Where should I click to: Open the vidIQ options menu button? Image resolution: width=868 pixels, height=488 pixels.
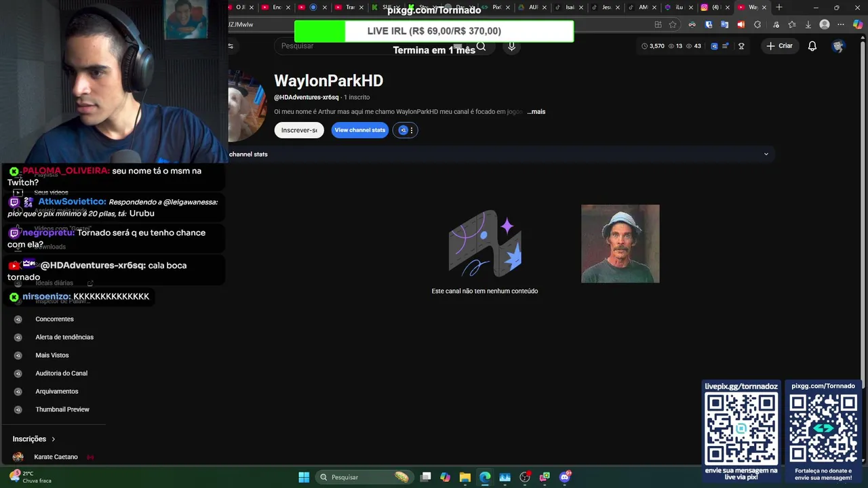tap(406, 130)
